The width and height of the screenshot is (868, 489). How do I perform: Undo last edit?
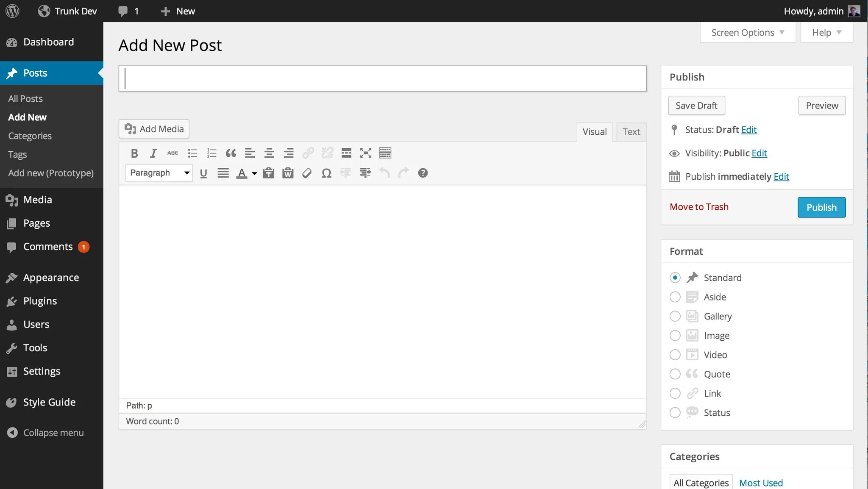pyautogui.click(x=384, y=173)
